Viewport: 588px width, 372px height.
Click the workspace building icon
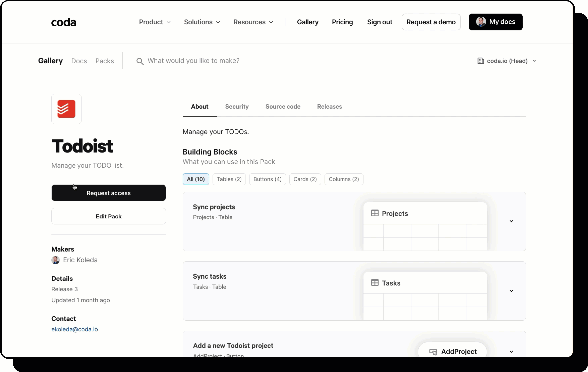tap(480, 61)
